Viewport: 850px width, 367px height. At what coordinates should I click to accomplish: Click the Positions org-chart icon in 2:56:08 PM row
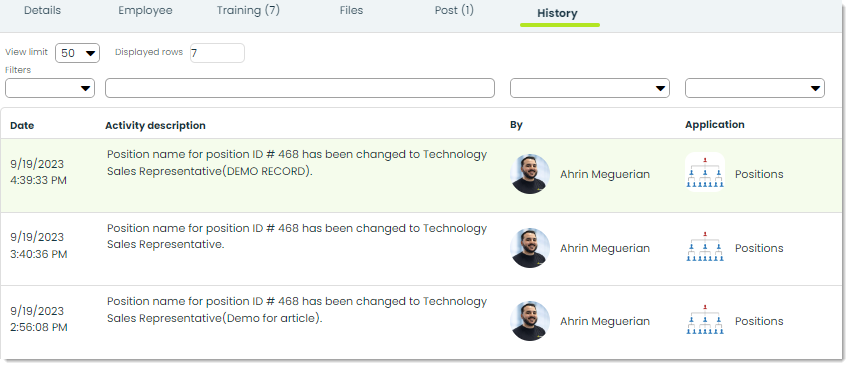click(705, 320)
